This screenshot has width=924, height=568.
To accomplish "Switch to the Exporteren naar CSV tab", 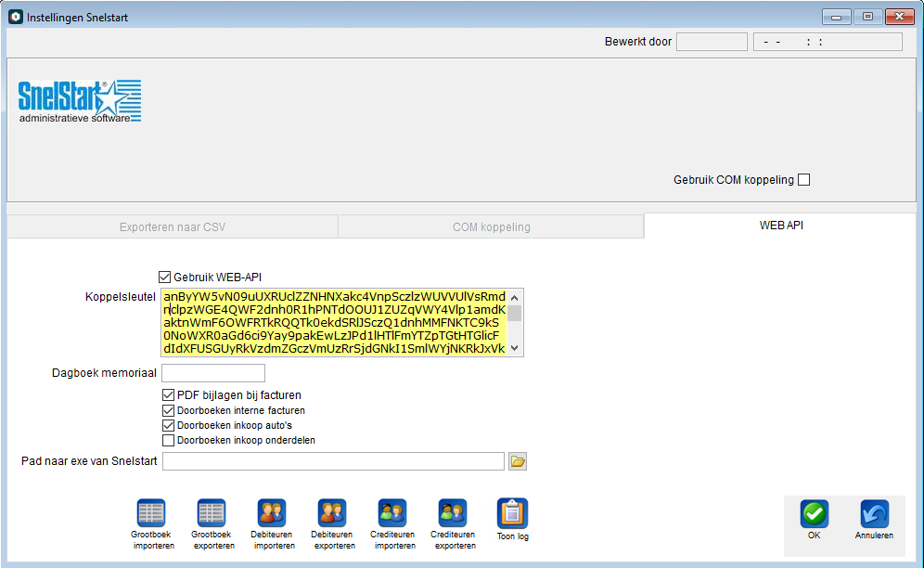I will pos(173,227).
